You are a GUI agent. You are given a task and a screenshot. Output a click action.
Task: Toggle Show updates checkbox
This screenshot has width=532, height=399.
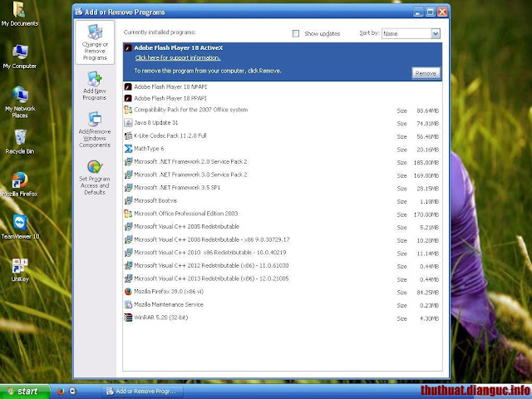click(296, 33)
